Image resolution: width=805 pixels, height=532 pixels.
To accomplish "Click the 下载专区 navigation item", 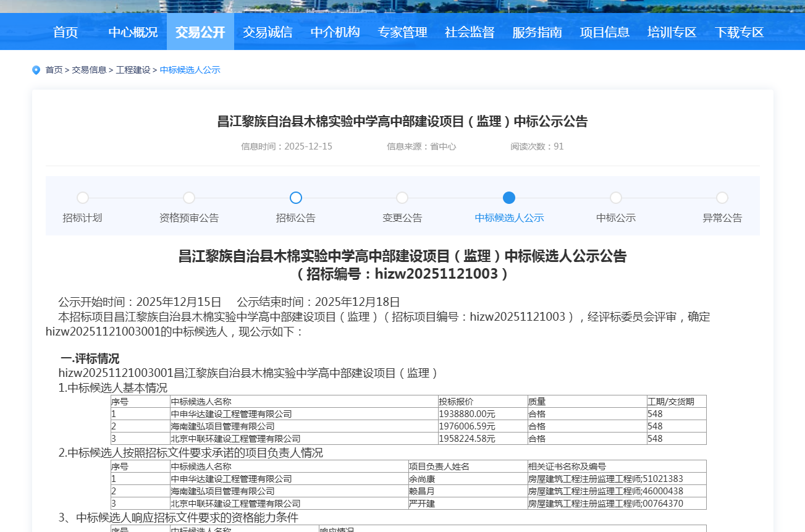I will pyautogui.click(x=740, y=32).
